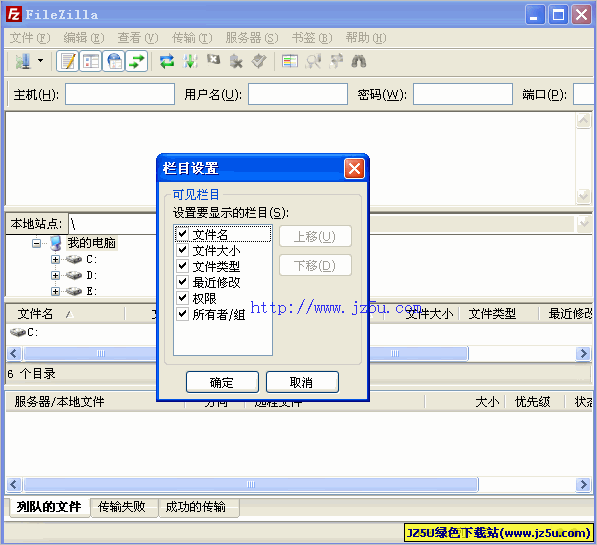Sort remote list by 文件类型 header
Viewport: 597px width, 545px height.
pyautogui.click(x=498, y=314)
